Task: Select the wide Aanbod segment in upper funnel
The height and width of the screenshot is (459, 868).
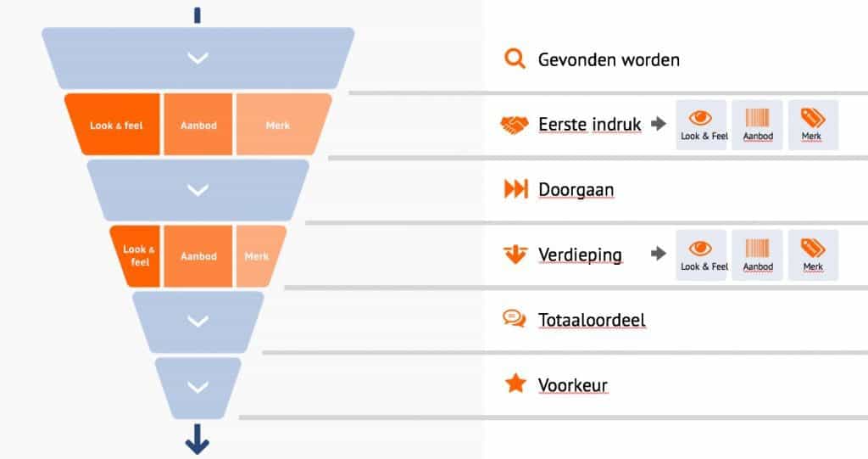Action: point(198,126)
